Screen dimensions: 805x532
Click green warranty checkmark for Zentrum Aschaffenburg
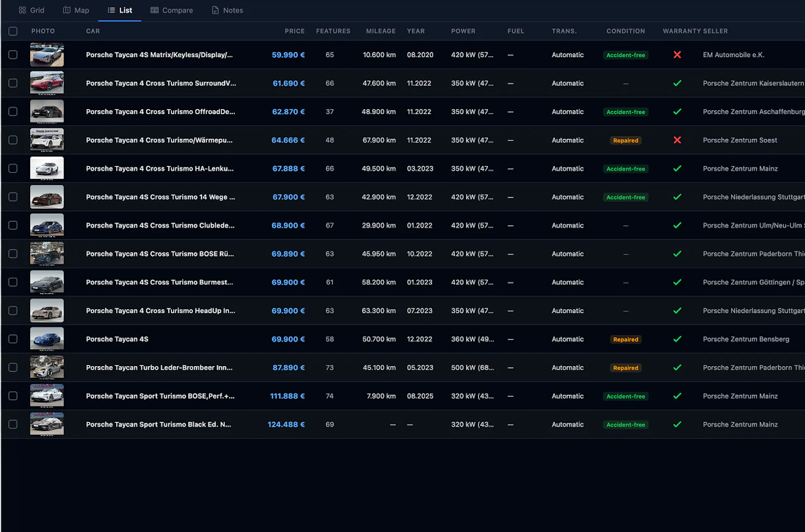[x=677, y=112]
